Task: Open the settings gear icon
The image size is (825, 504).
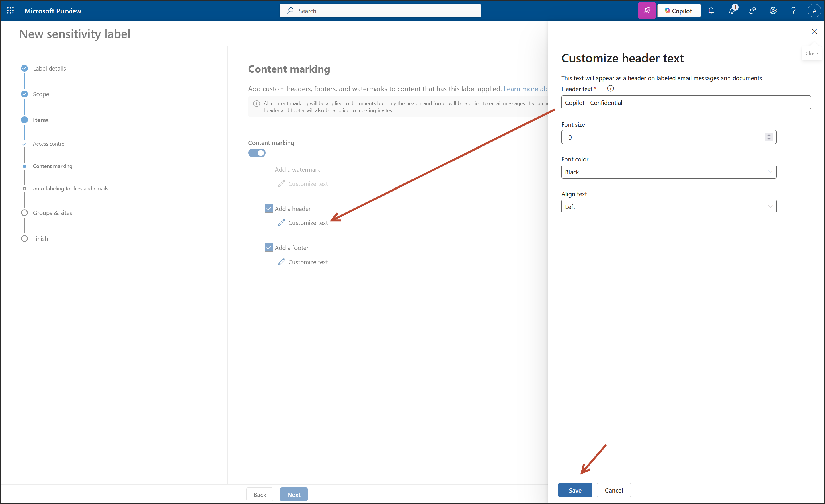Action: pos(773,11)
